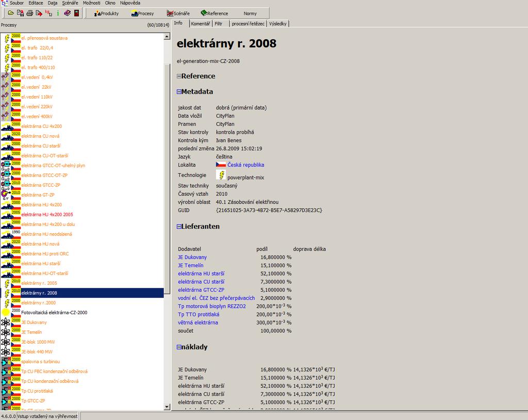Click the GUID value text
The image size is (528, 420).
pos(269,211)
